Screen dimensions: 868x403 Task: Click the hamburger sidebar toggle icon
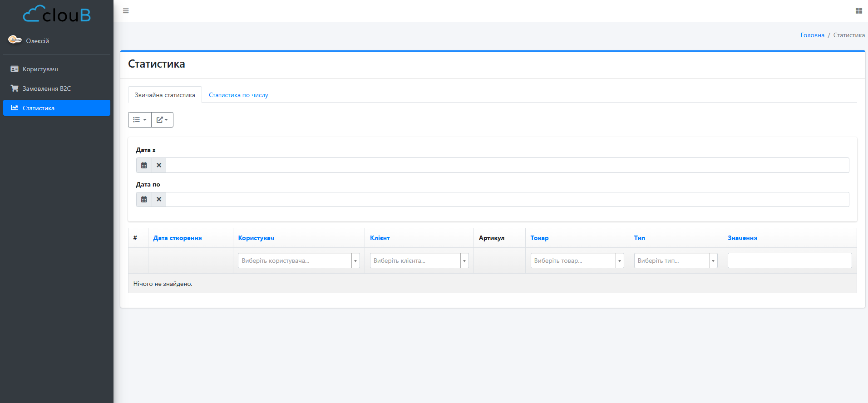pos(126,11)
